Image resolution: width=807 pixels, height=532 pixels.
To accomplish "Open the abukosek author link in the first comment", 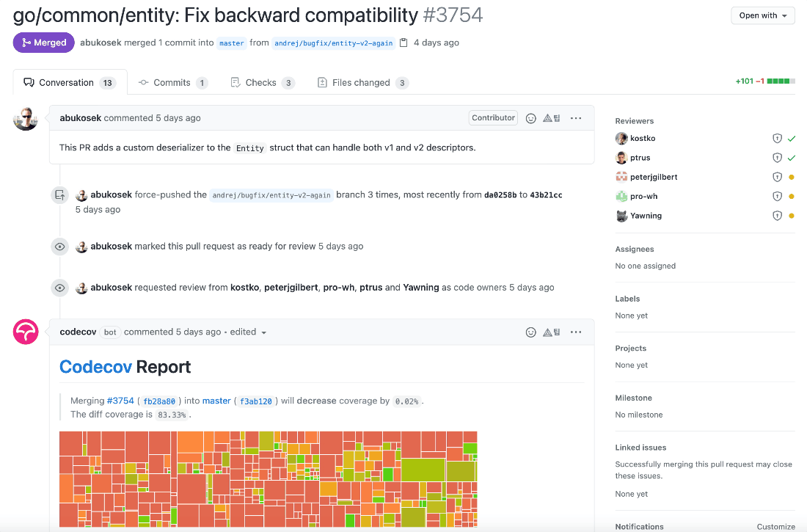I will tap(80, 118).
